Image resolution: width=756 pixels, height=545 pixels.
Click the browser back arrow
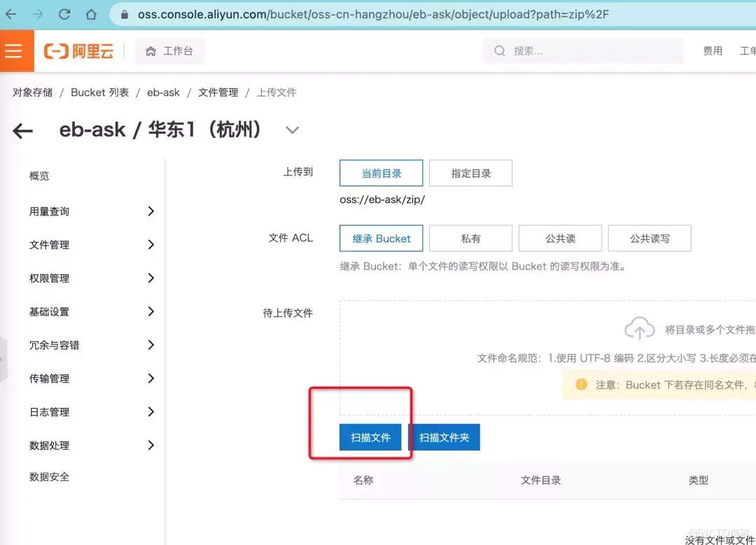(10, 15)
